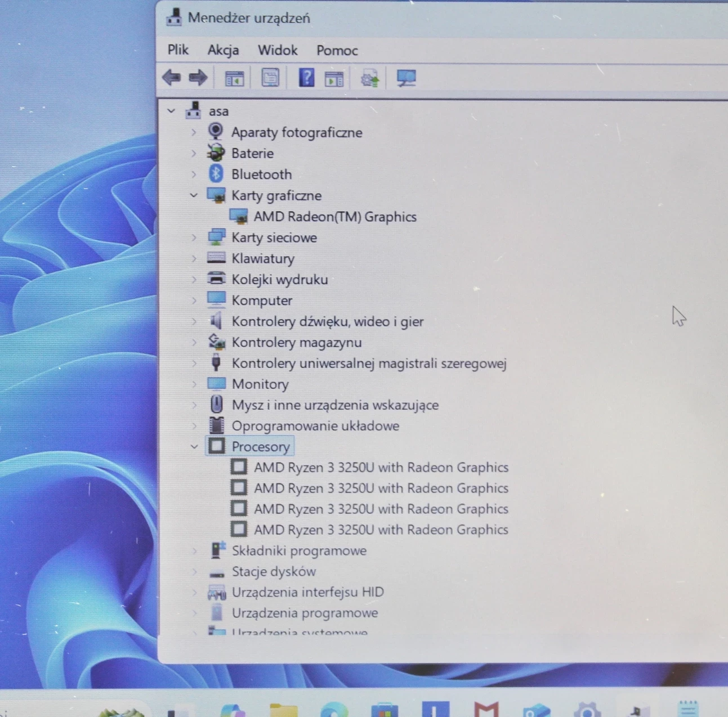Viewport: 728px width, 717px height.
Task: Select the Kontrolery magazynu label
Action: 297,342
